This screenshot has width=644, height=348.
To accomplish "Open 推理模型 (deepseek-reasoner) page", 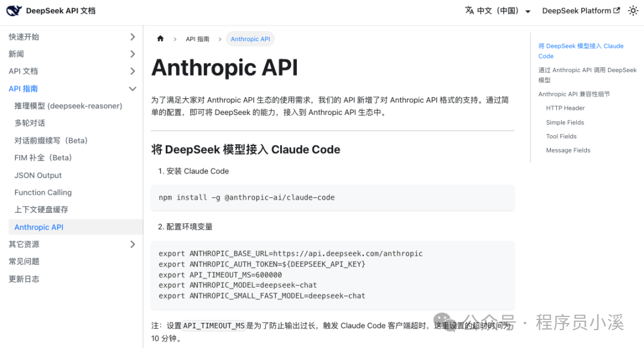I will [68, 106].
